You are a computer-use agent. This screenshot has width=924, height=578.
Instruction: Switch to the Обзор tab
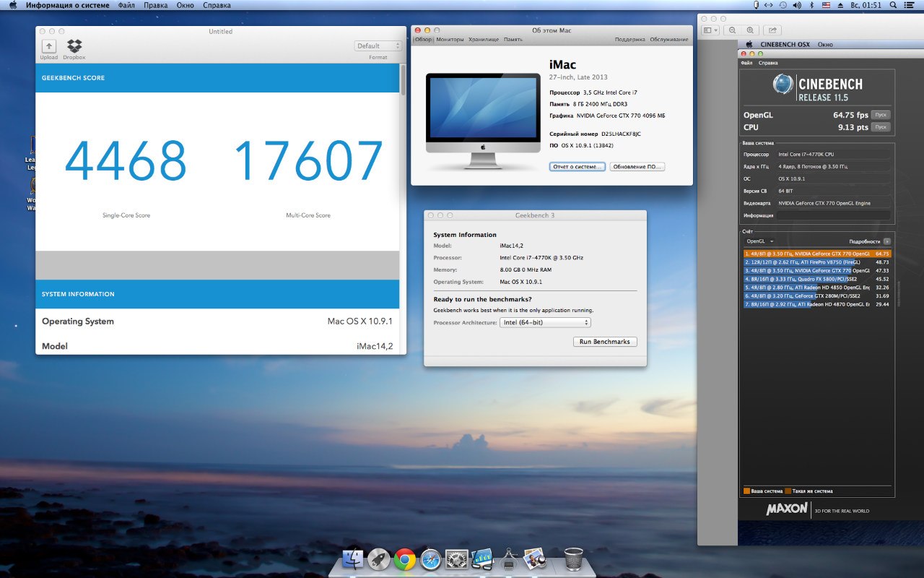422,40
